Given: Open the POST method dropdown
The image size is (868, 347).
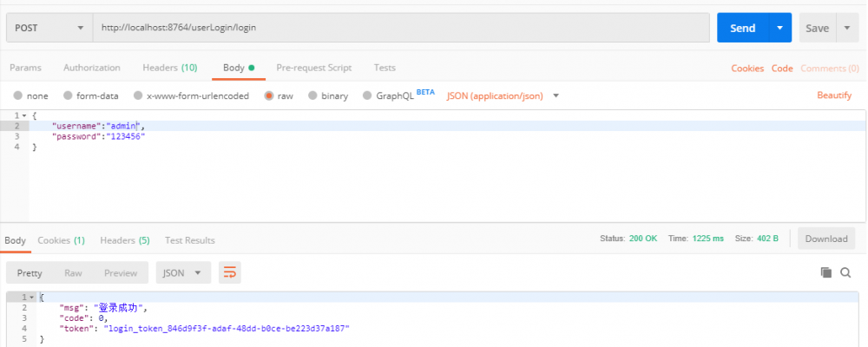Looking at the screenshot, I should [49, 28].
